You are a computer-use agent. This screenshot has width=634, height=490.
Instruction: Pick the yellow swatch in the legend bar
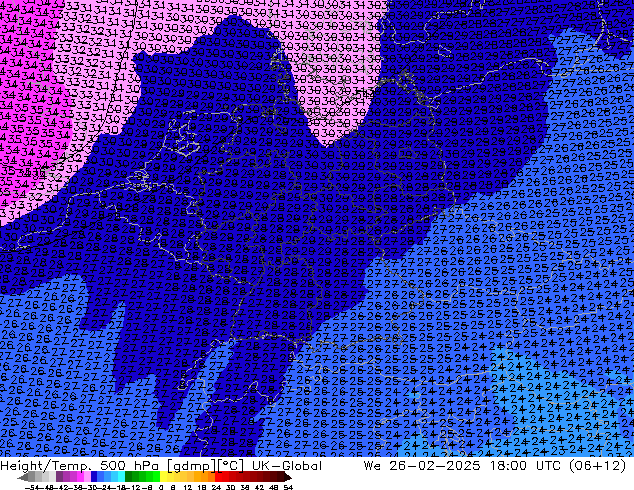coord(163,477)
